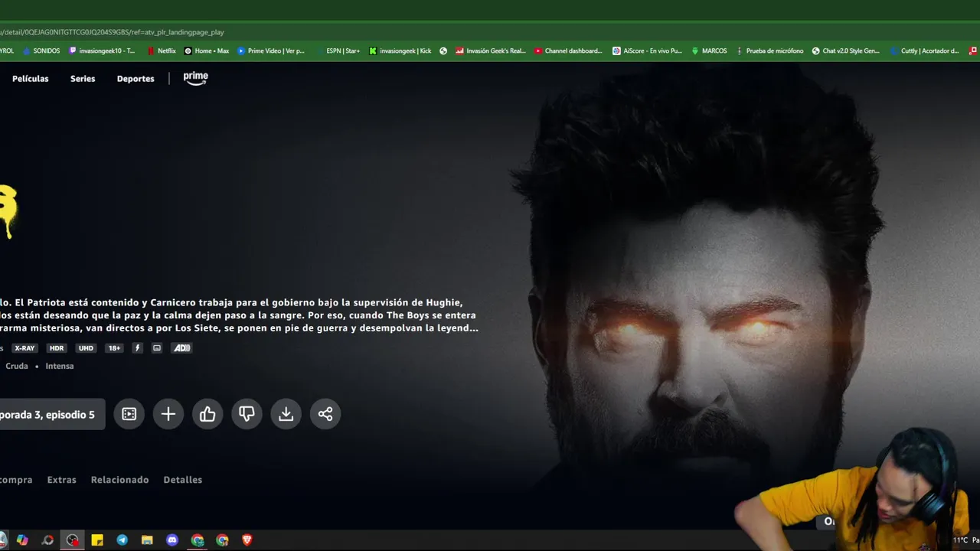The width and height of the screenshot is (980, 551).
Task: Open Copilot from the taskbar
Action: tap(22, 540)
